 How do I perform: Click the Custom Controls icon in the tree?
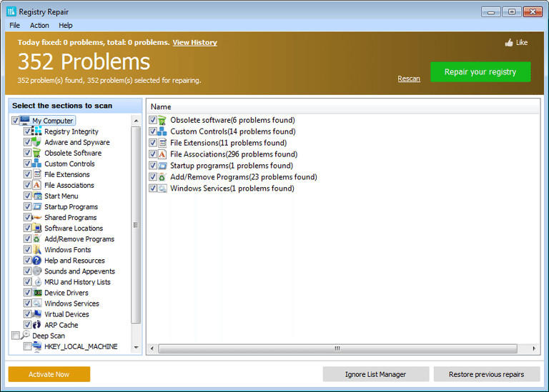pyautogui.click(x=36, y=164)
